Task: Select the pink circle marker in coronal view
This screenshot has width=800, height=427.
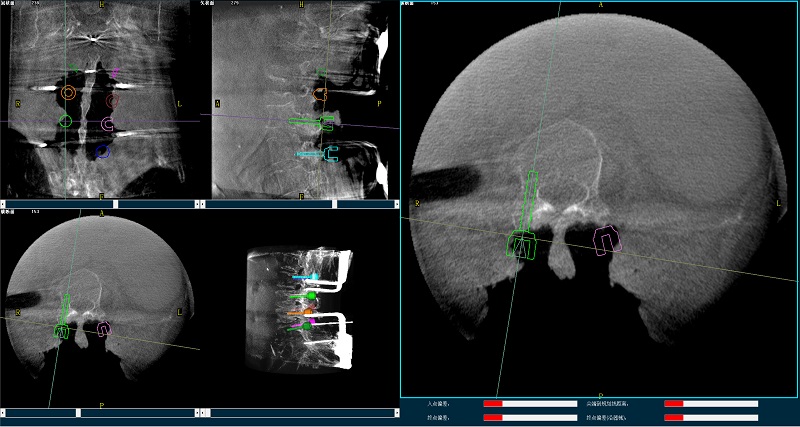Action: (108, 124)
